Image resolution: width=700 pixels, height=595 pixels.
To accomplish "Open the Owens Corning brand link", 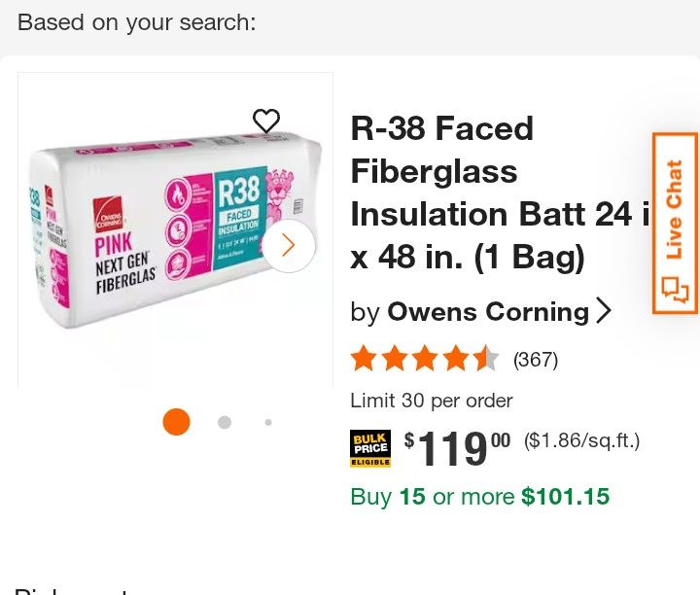I will (x=487, y=312).
